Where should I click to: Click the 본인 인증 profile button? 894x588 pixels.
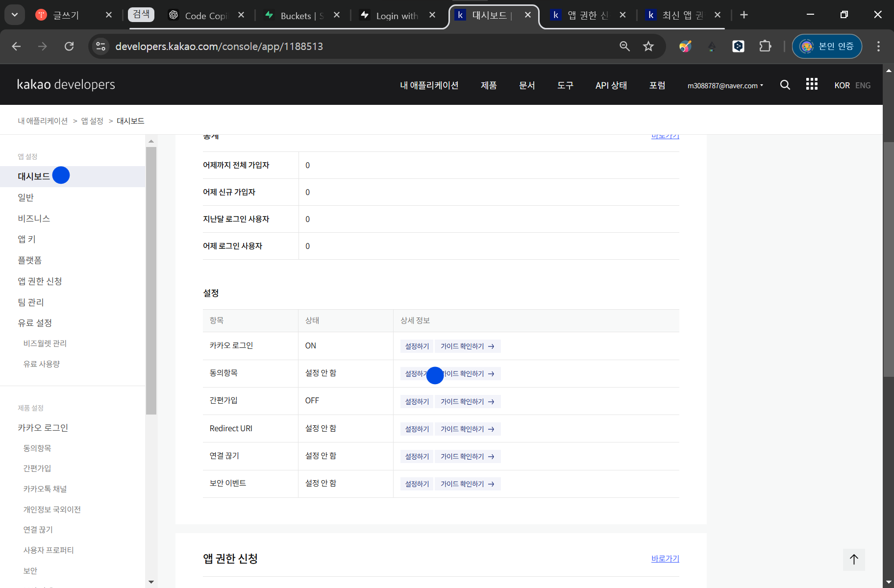[x=827, y=46]
